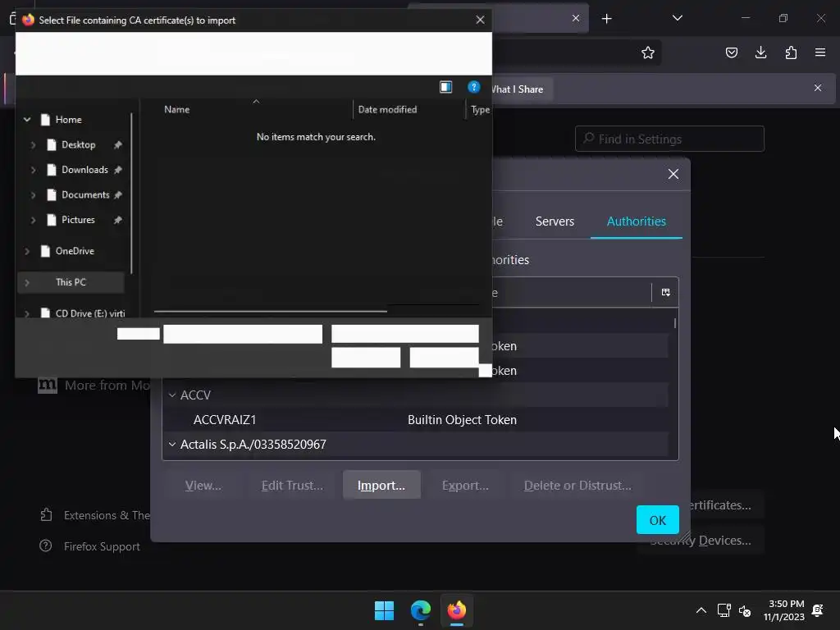The width and height of the screenshot is (840, 630).
Task: Open the Firefox hamburger menu
Action: coord(820,52)
